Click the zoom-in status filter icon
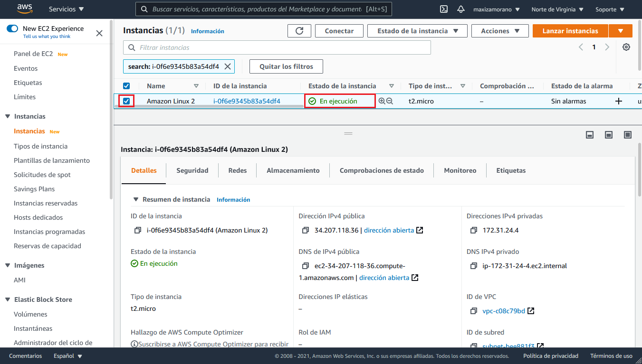642x364 pixels. click(382, 101)
